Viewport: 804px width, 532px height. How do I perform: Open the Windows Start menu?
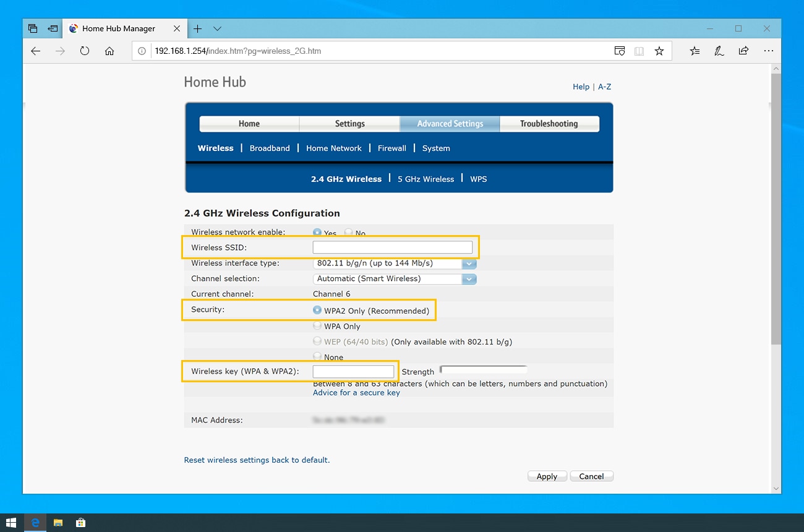(11, 523)
